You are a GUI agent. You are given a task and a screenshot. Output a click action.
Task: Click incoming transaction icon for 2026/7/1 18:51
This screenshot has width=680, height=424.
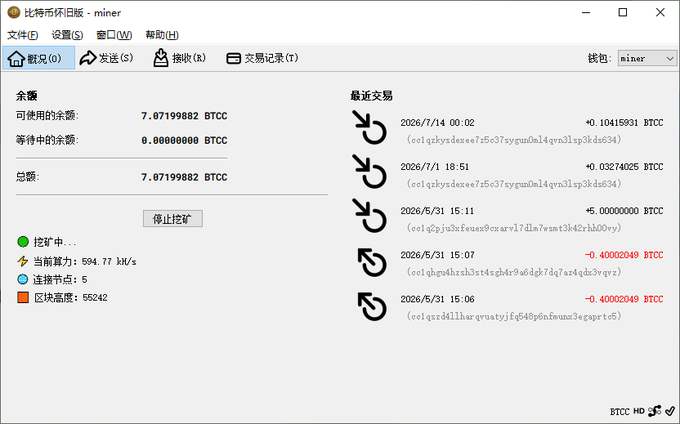[x=369, y=171]
